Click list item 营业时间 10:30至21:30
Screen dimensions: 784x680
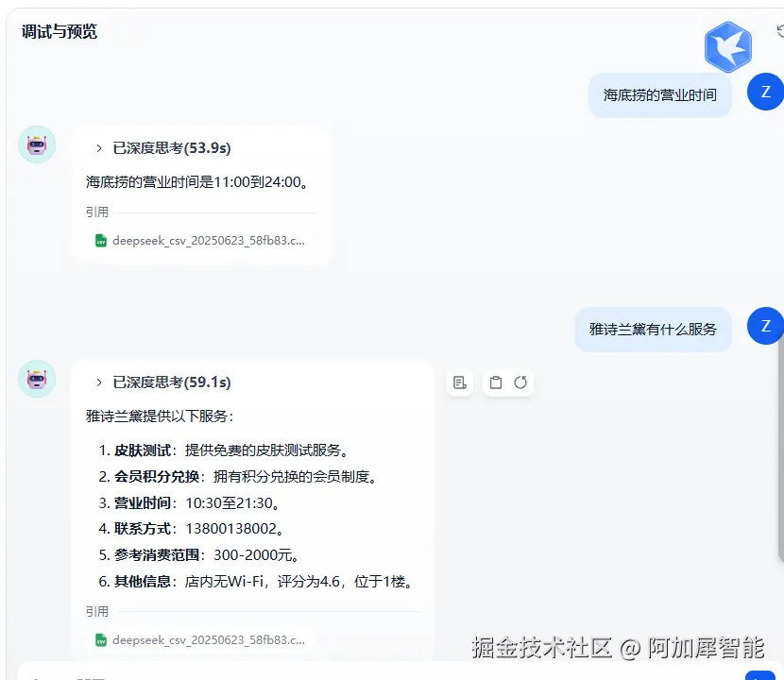pos(190,503)
